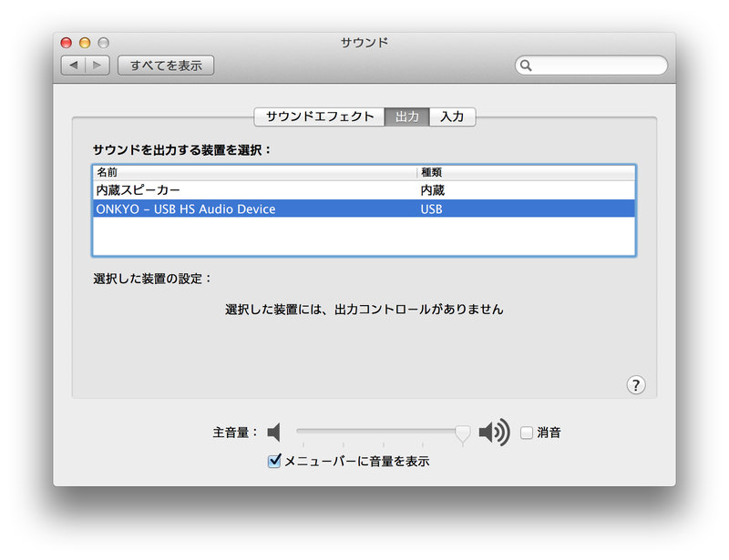Close the サウンド window with red button
Screen dimensions: 729x560
pos(67,43)
